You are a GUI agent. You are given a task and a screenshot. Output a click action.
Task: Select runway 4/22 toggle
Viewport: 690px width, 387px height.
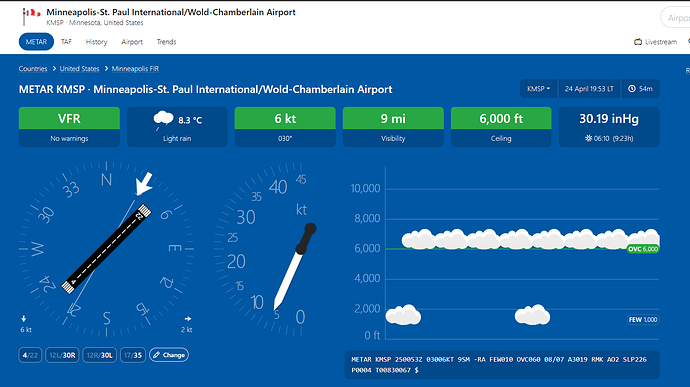pyautogui.click(x=30, y=355)
